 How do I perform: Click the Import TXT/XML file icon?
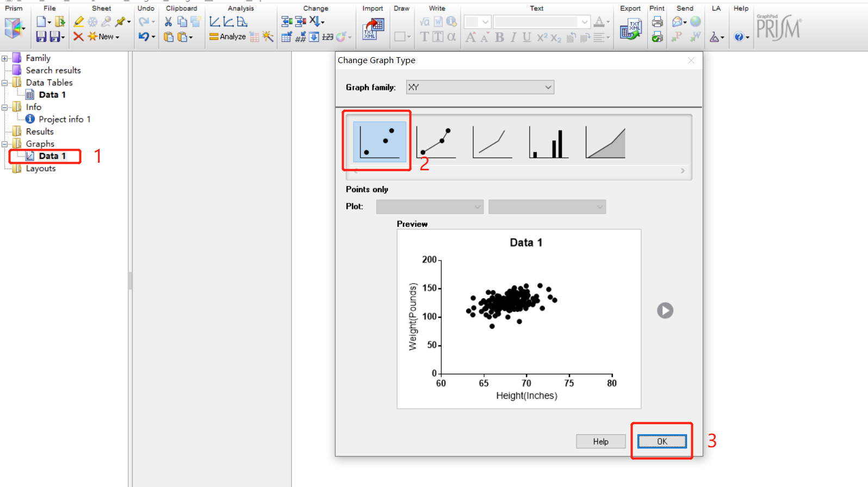373,29
